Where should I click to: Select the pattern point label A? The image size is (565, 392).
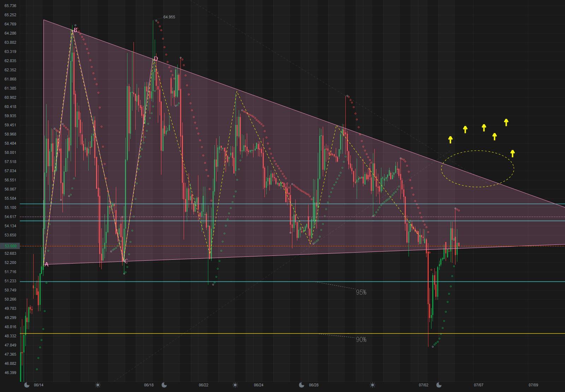(x=46, y=265)
